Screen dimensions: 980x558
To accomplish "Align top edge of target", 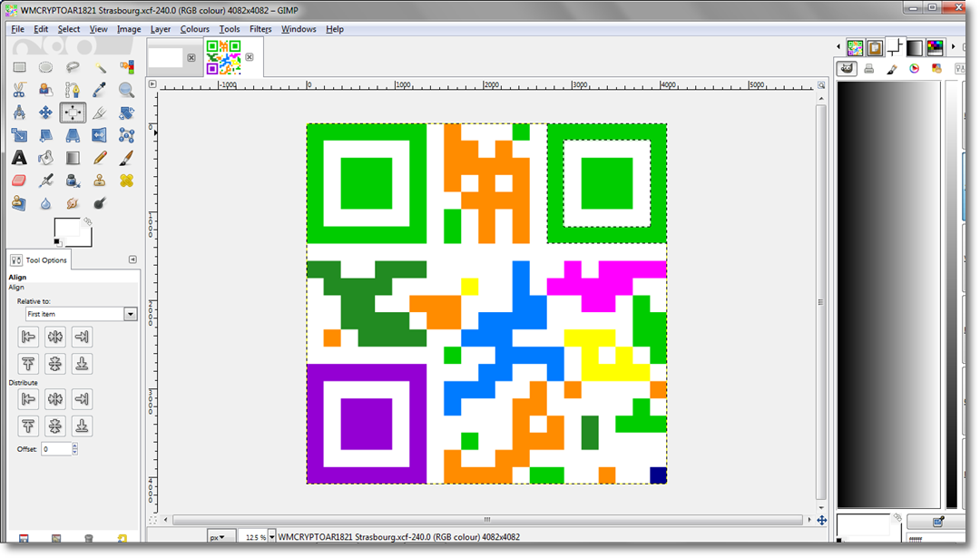I will click(x=28, y=364).
